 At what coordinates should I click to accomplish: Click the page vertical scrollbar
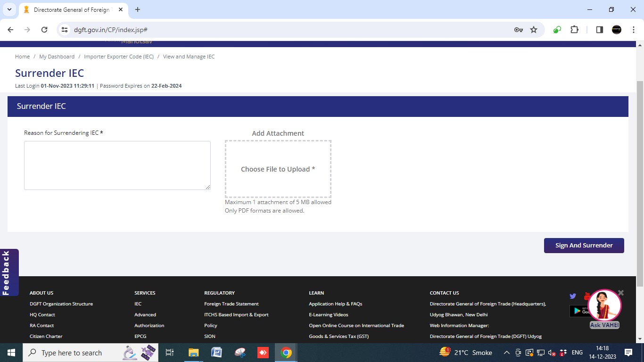pos(640,184)
